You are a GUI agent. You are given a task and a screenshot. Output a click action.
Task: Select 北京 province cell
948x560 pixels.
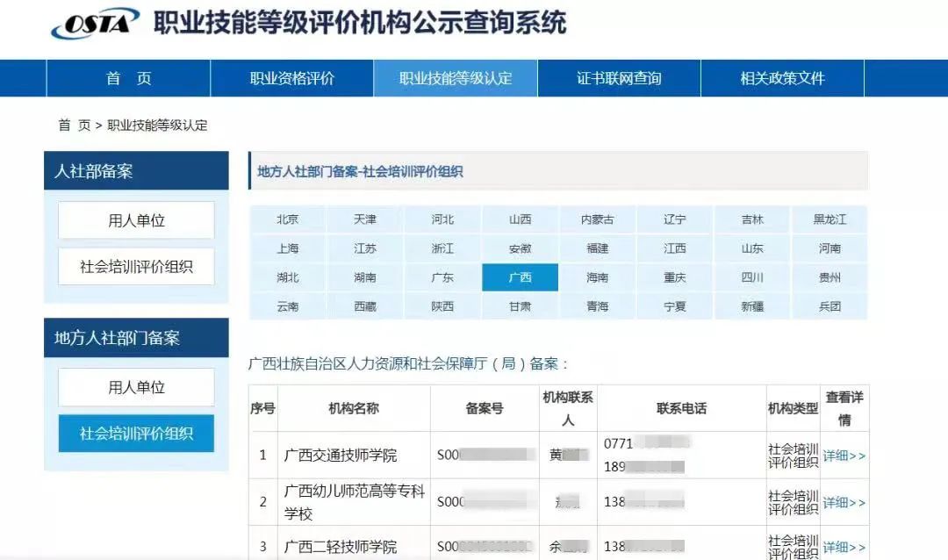[287, 219]
